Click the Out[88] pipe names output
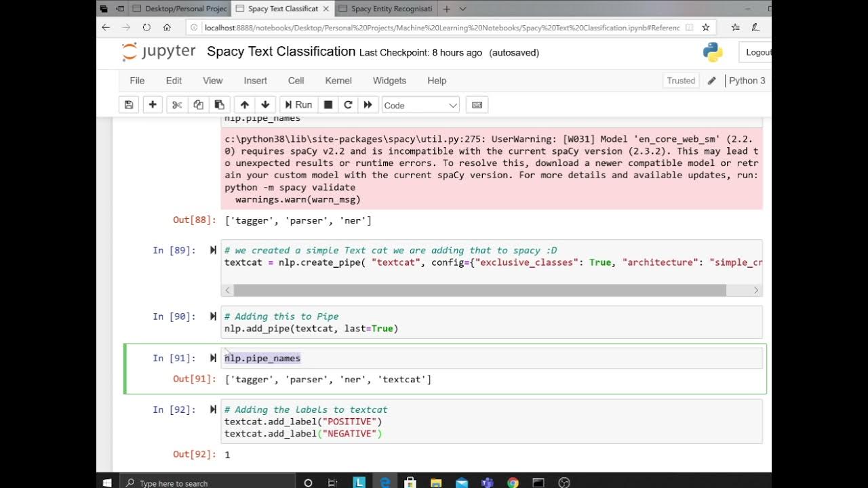Viewport: 868px width, 488px height. click(298, 220)
